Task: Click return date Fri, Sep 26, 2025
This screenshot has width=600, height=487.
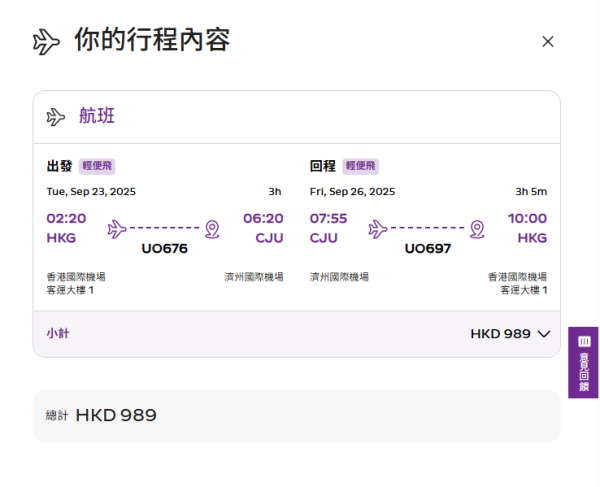Action: (352, 192)
